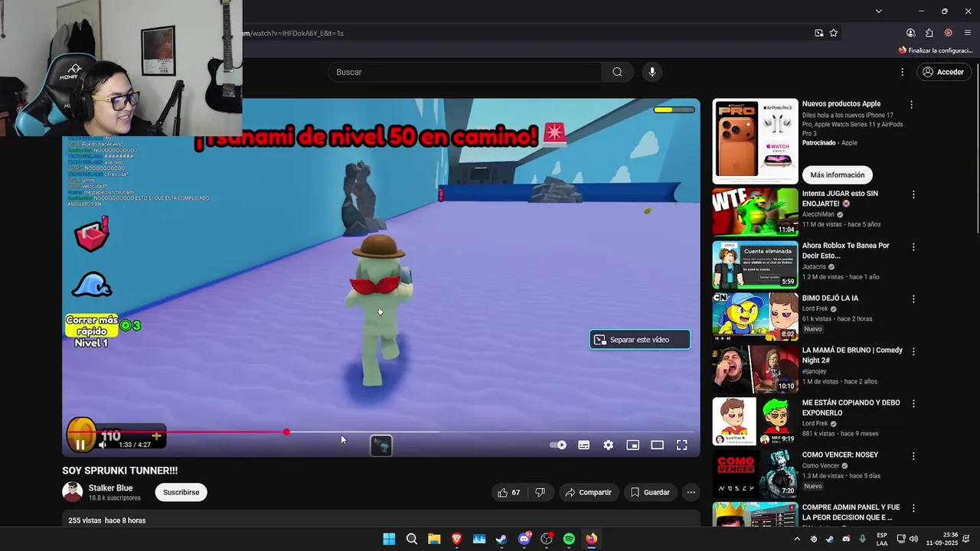Open Firefox hamburger application menu
The height and width of the screenshot is (551, 980).
[968, 33]
